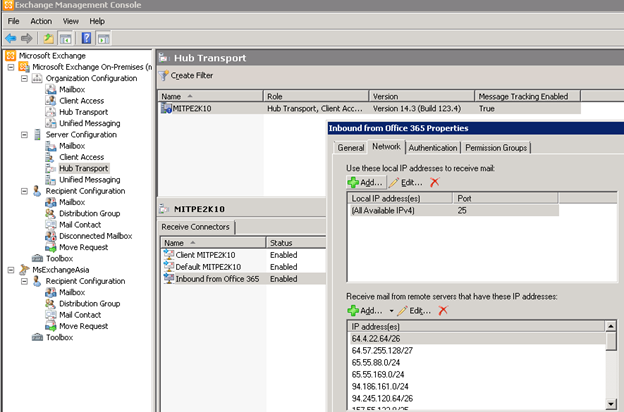The height and width of the screenshot is (412, 624).
Task: Click the Unified Messaging icon under Server Configuration
Action: 51,180
